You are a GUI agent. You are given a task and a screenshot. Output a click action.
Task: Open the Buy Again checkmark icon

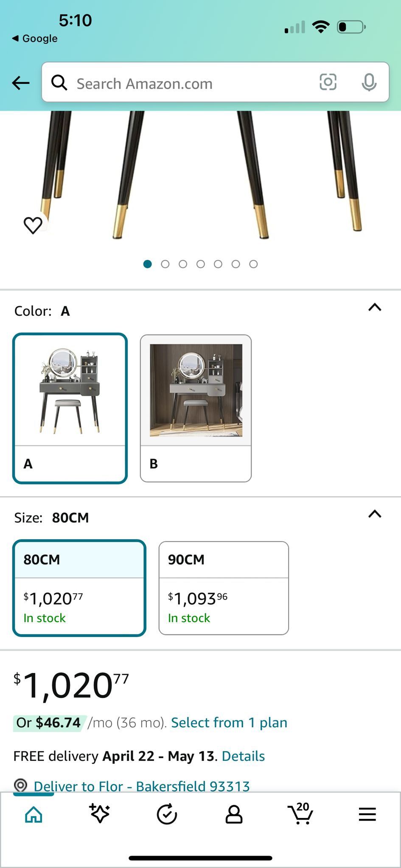coord(167,814)
